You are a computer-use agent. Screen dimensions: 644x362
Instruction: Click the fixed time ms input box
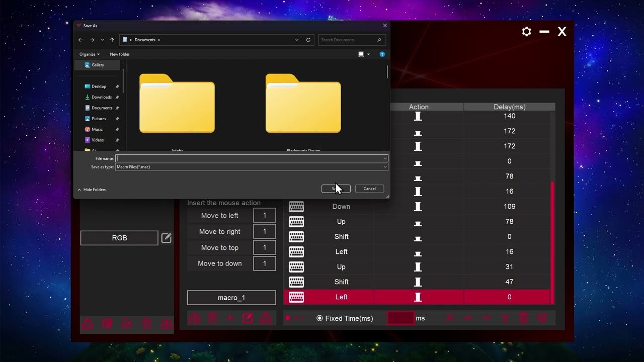click(400, 318)
